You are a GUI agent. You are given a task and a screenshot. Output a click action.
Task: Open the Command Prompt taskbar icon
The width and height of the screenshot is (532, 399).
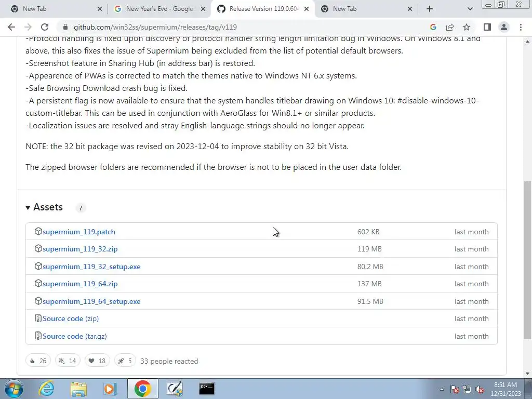(x=207, y=389)
